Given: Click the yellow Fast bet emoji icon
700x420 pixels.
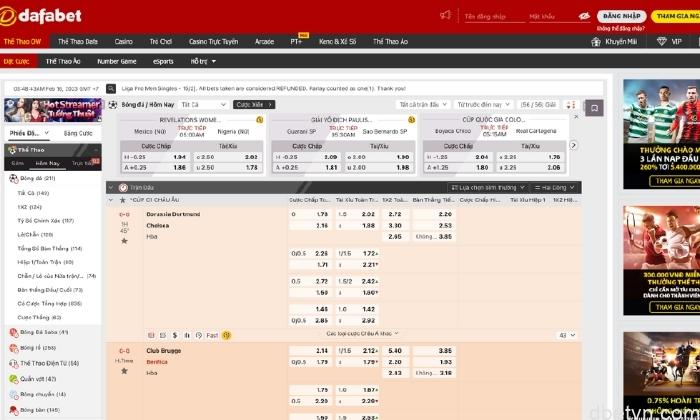Looking at the screenshot, I should pyautogui.click(x=226, y=335).
